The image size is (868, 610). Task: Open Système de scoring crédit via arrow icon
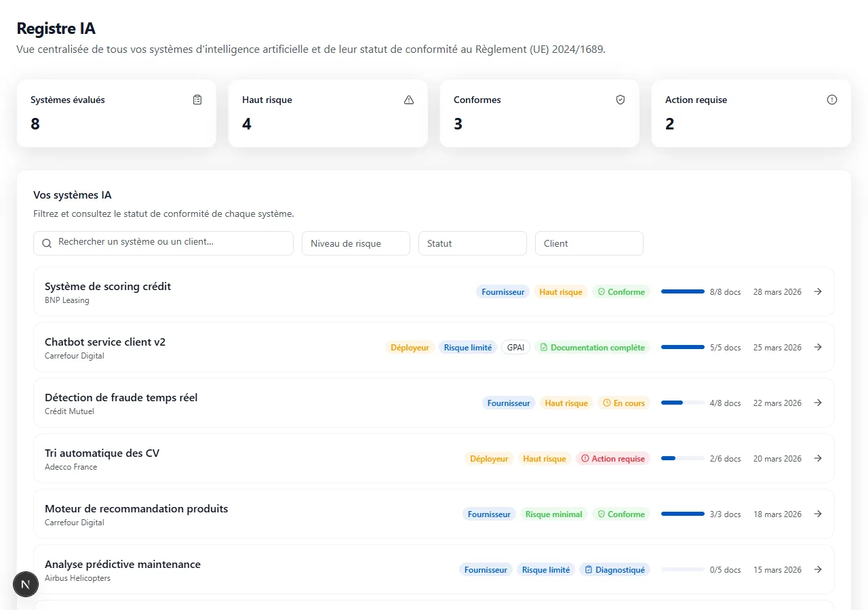[818, 291]
